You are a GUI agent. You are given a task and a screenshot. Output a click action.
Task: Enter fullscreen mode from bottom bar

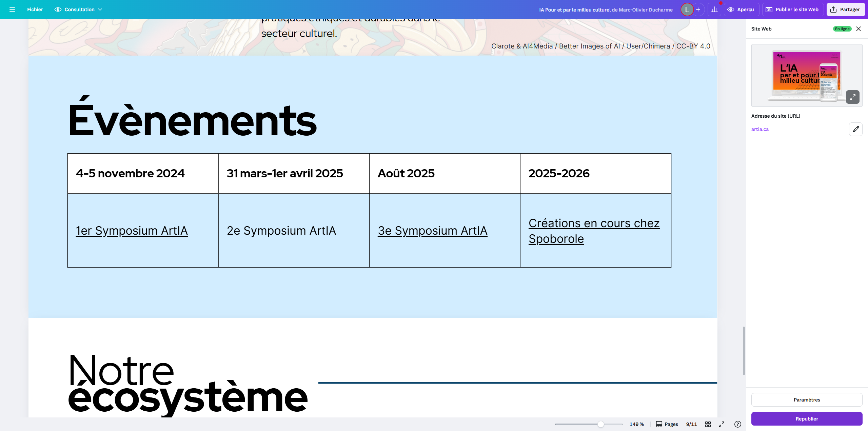click(722, 424)
